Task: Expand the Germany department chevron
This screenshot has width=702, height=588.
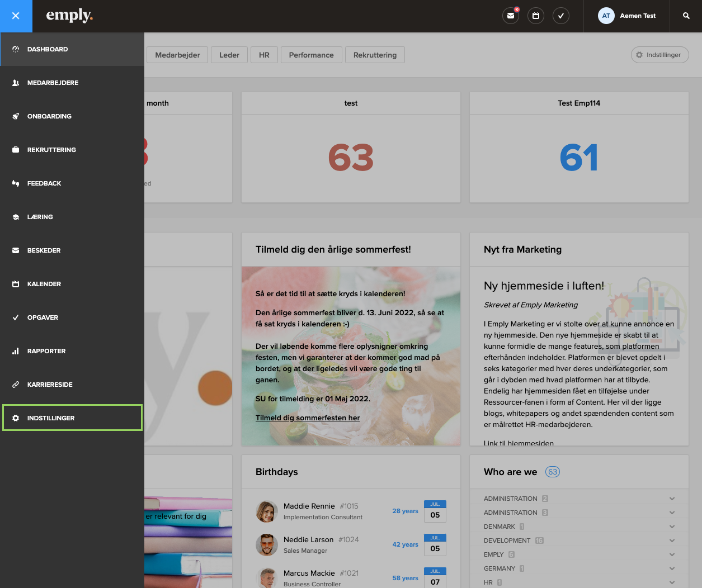Action: click(672, 568)
